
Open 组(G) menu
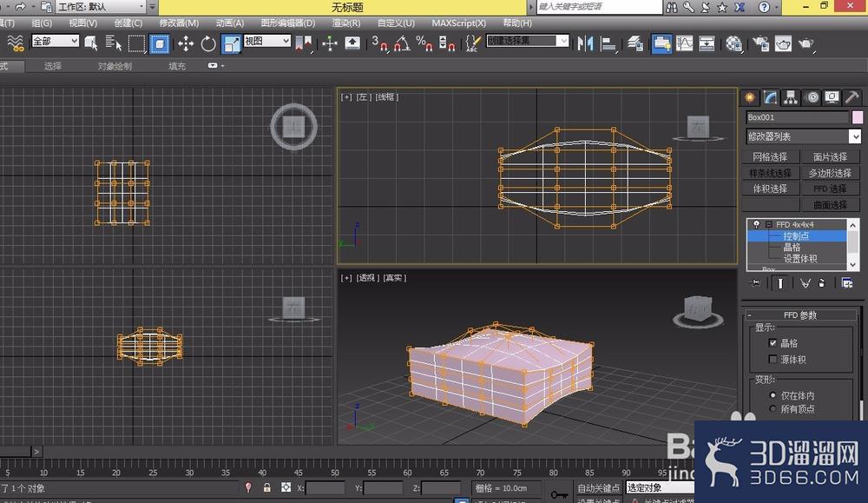coord(42,23)
